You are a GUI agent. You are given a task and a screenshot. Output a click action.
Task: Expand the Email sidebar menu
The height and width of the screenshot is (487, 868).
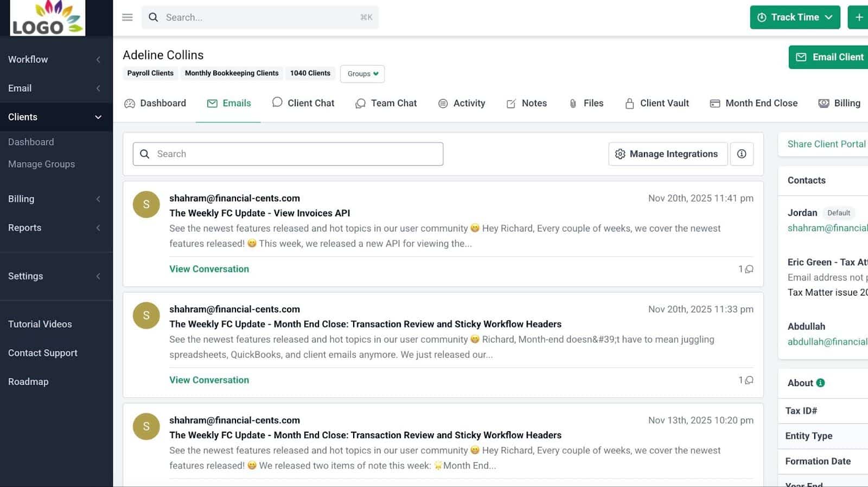click(x=56, y=88)
